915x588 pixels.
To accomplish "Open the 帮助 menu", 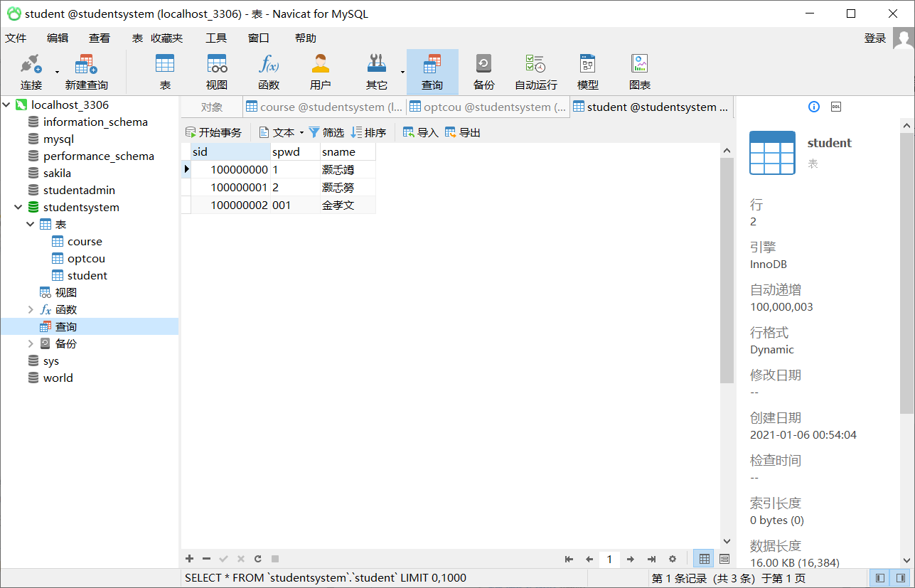I will (x=305, y=38).
